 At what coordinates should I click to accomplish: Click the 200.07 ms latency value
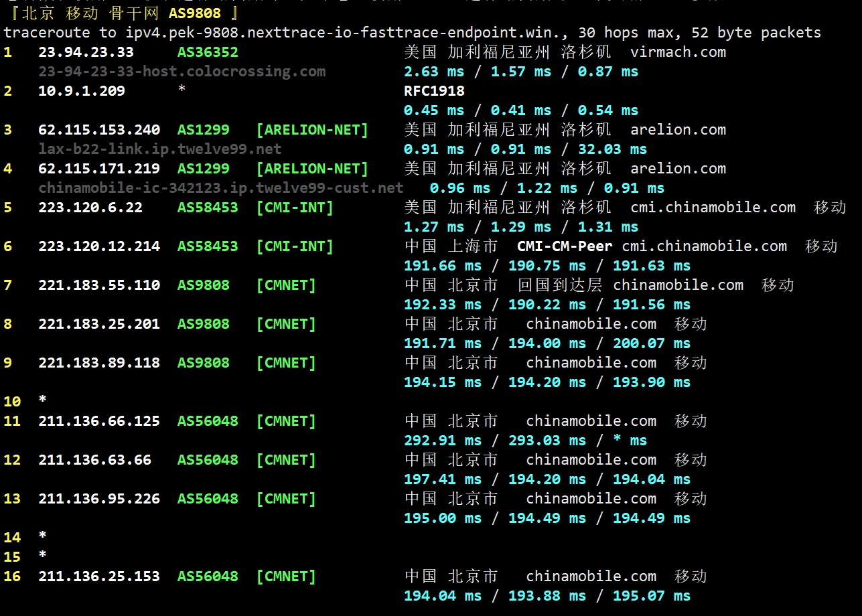[652, 343]
